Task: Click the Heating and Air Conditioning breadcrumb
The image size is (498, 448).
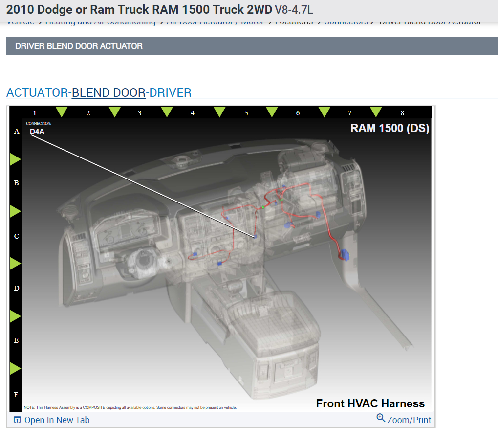Action: [100, 22]
